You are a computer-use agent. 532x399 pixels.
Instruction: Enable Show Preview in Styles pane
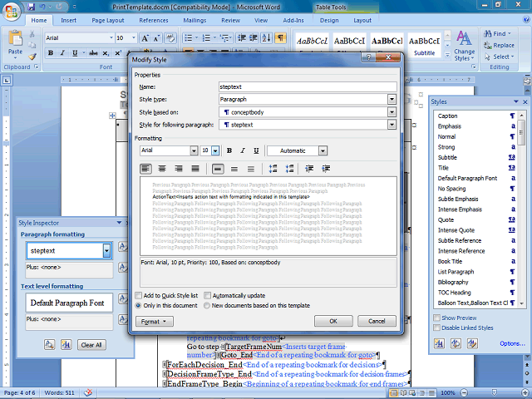[437, 318]
